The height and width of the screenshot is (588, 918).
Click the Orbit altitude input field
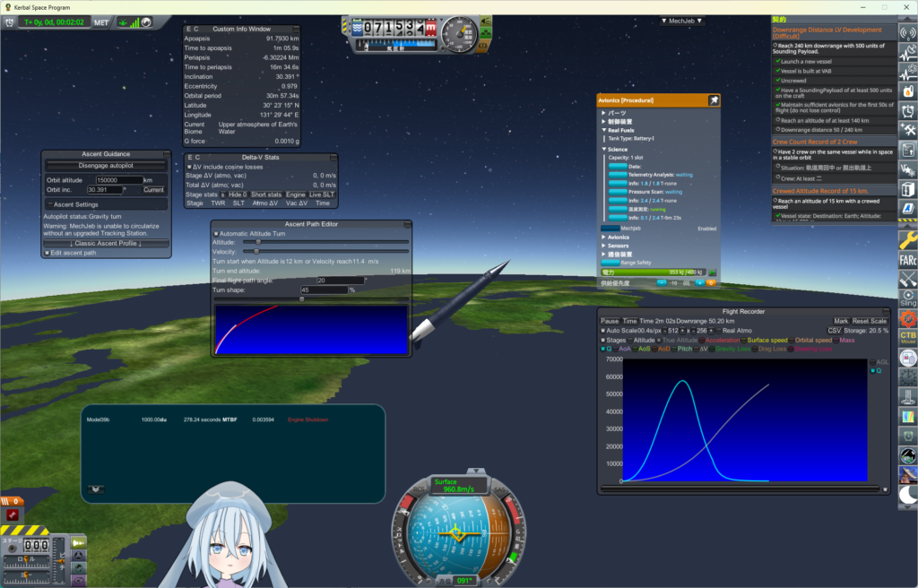click(119, 180)
